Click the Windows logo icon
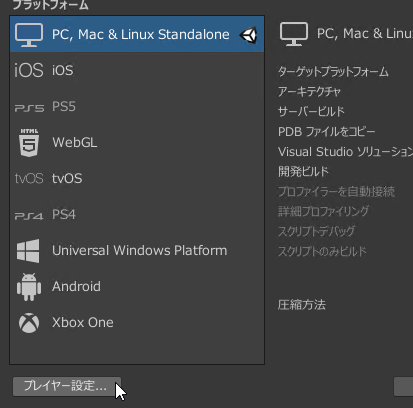Image resolution: width=413 pixels, height=408 pixels. [x=28, y=251]
